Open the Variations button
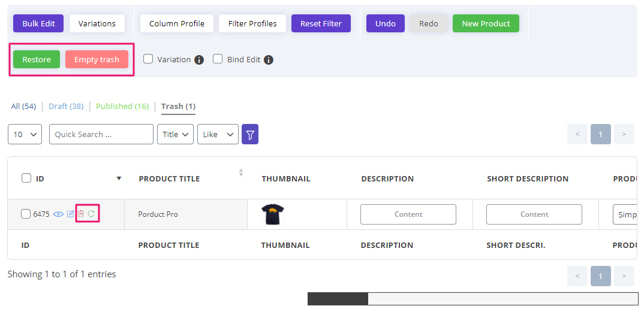Viewport: 644px width, 309px height. 97,23
